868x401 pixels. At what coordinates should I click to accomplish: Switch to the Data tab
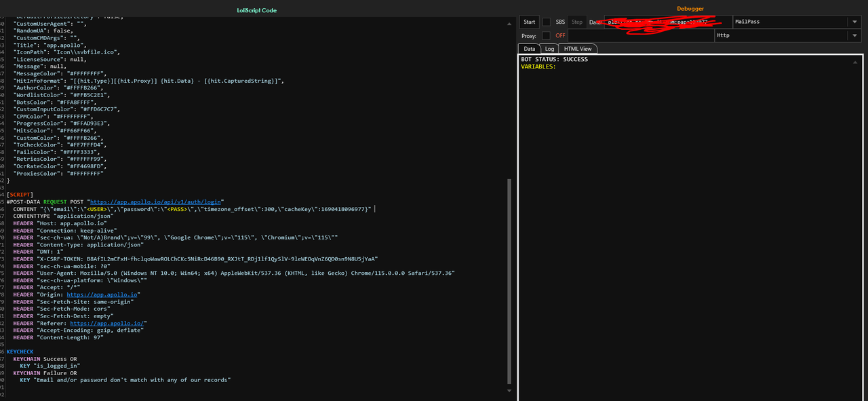[x=529, y=49]
